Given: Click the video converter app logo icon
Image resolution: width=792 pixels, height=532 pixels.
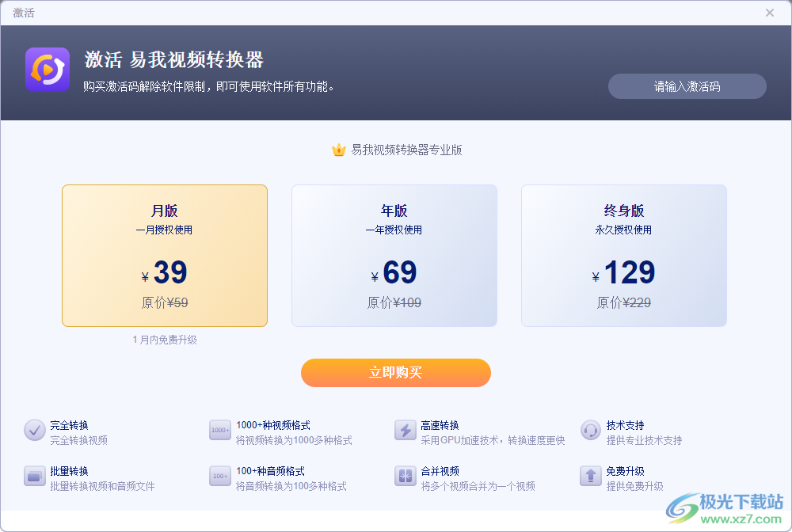Looking at the screenshot, I should 48,70.
